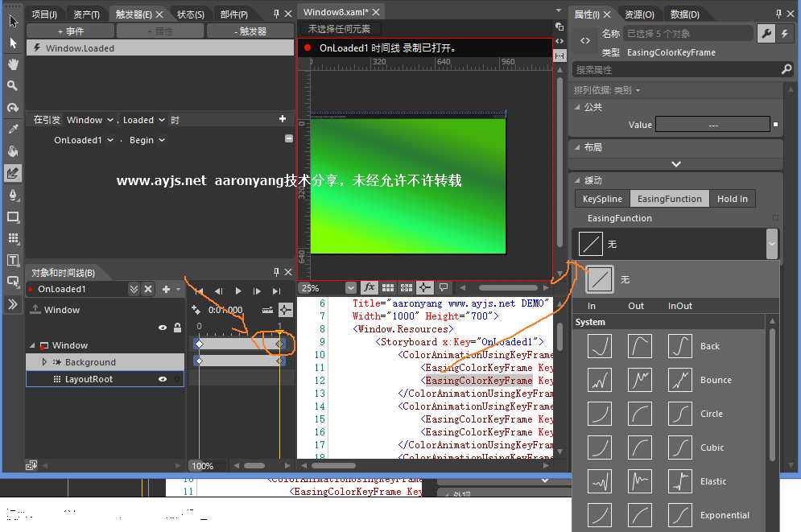This screenshot has width=801, height=532.
Task: Open the 部件 tab
Action: [x=234, y=14]
